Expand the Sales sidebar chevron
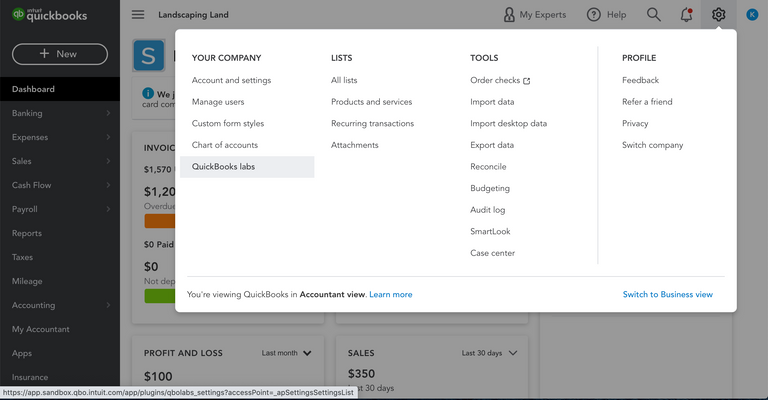The height and width of the screenshot is (400, 768). tap(108, 161)
